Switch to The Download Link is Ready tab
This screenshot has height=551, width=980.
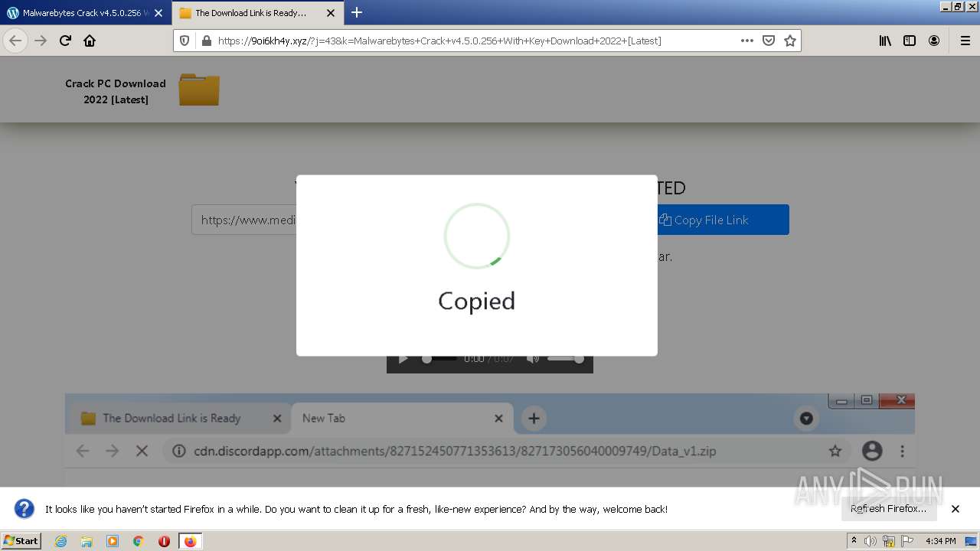pyautogui.click(x=257, y=13)
